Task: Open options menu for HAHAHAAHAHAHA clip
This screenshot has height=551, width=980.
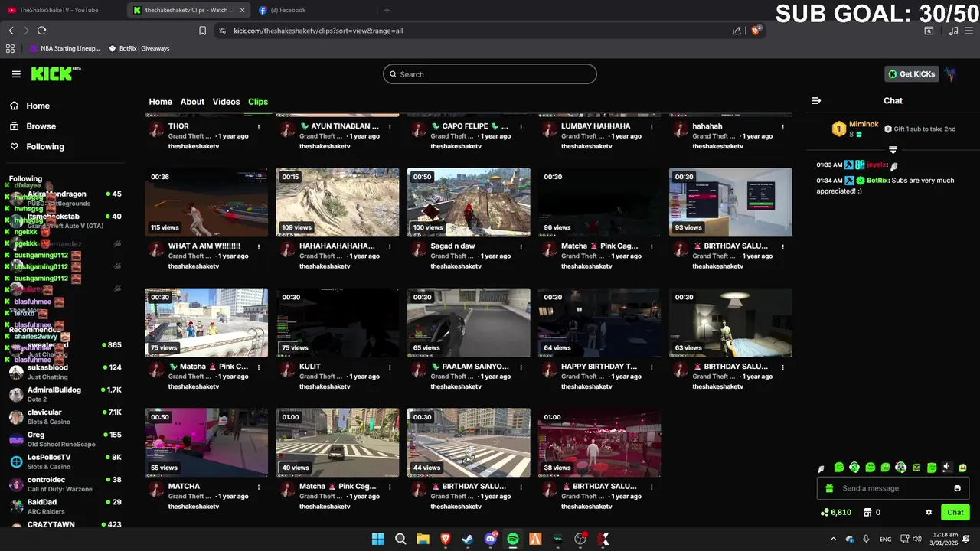Action: [390, 247]
